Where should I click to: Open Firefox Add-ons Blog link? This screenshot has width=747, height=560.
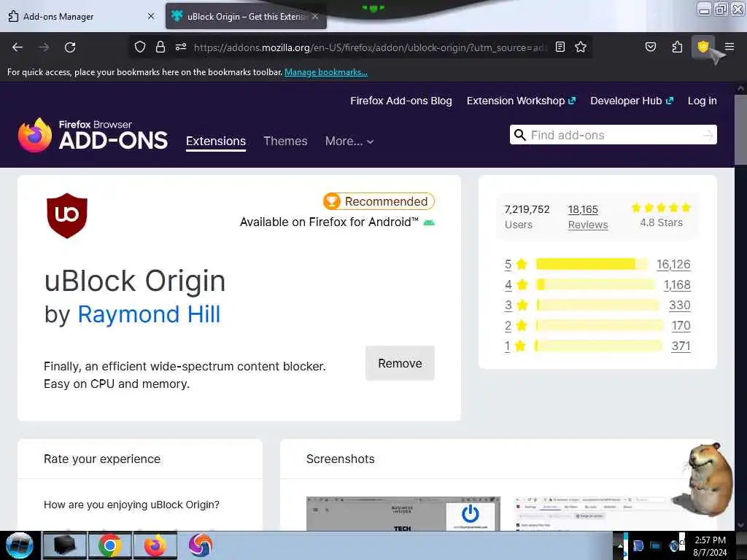(401, 101)
